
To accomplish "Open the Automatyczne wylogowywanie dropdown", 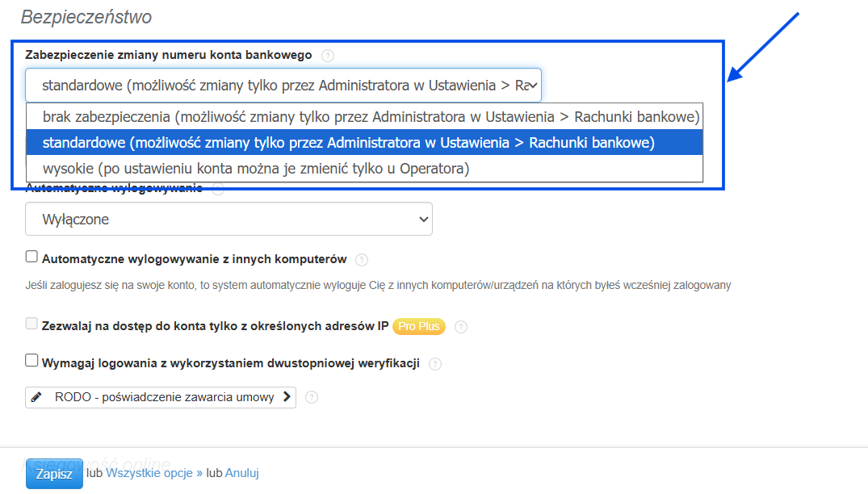I will (x=229, y=219).
